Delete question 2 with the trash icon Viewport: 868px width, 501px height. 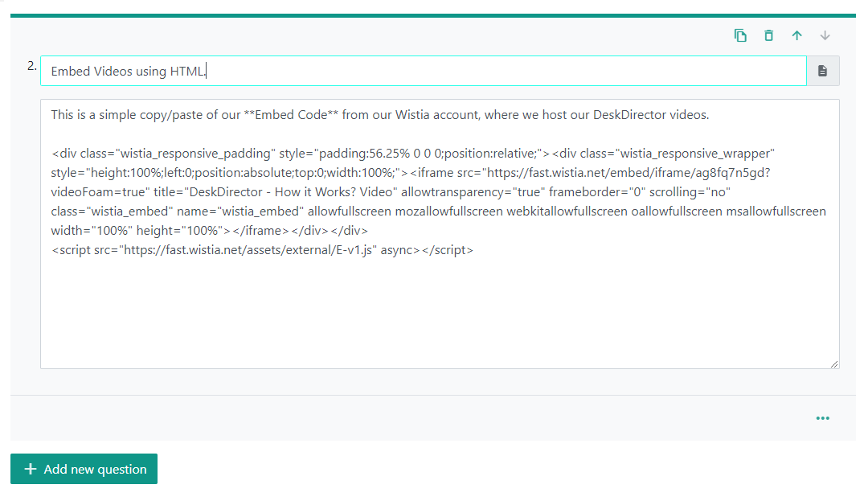[768, 35]
